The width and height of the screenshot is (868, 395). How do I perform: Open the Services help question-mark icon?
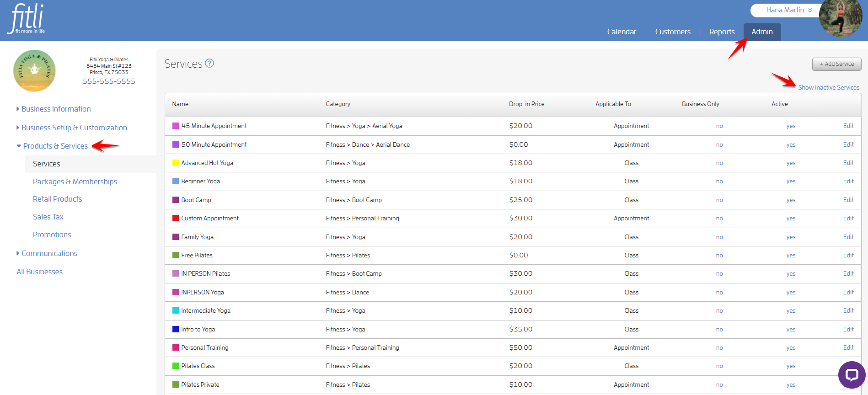pos(209,63)
